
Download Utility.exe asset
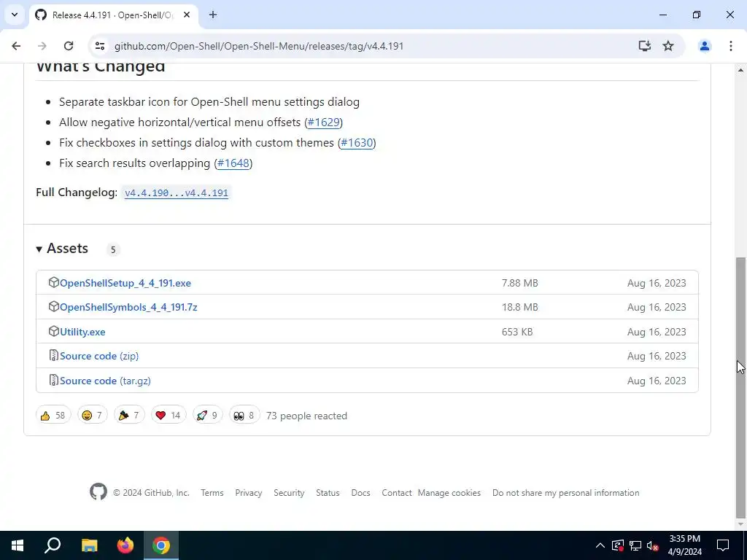pos(82,332)
